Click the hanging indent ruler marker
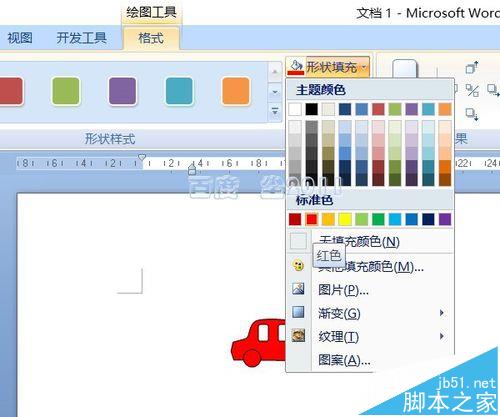Screen dimensions: 500x417 click(192, 169)
